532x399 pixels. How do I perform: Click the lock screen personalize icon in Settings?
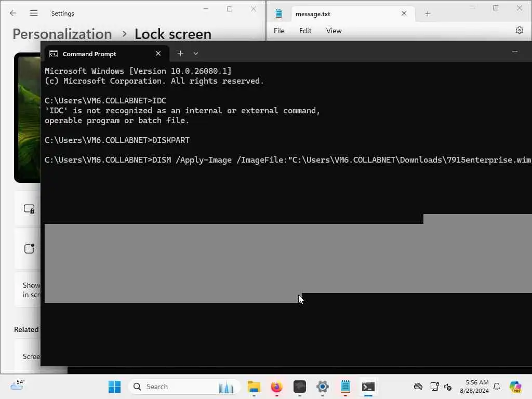point(29,209)
